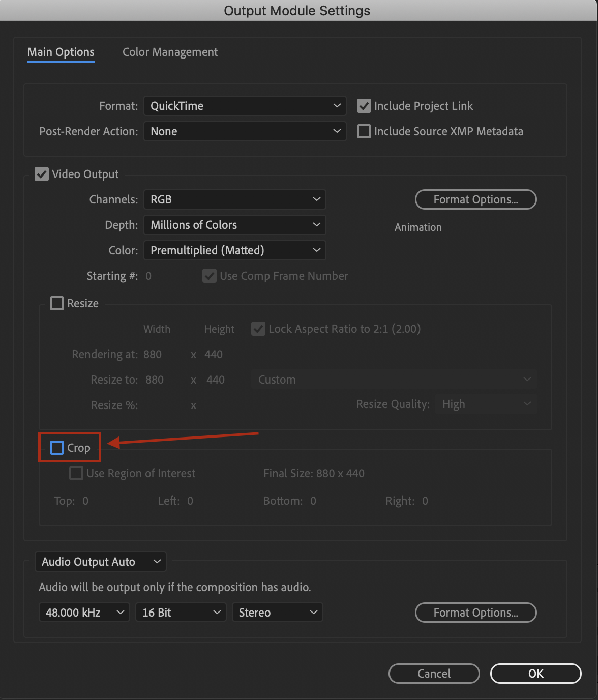Switch to the Color Management tab

pyautogui.click(x=170, y=52)
